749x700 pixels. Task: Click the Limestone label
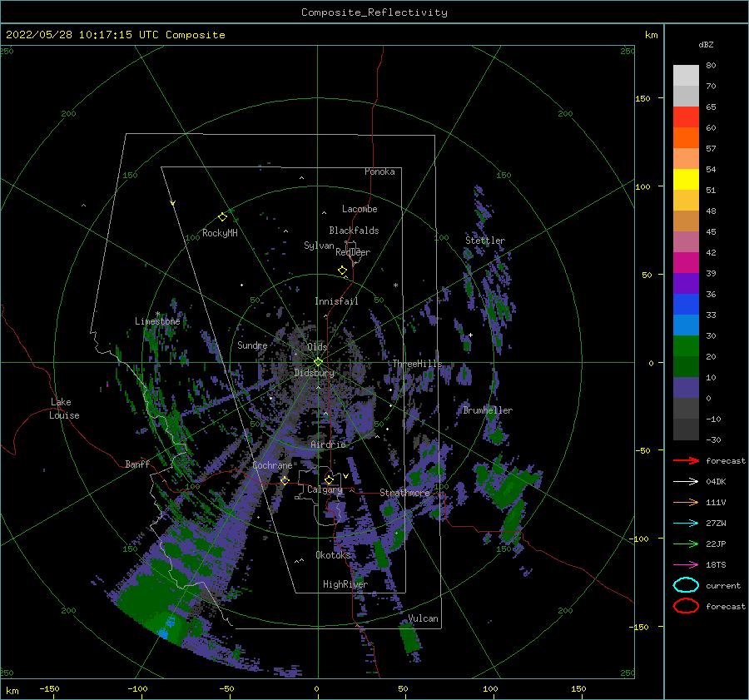[x=157, y=321]
